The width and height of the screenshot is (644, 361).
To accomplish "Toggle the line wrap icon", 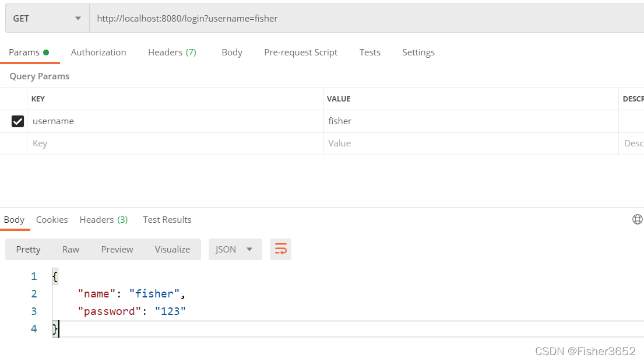I will (x=280, y=250).
